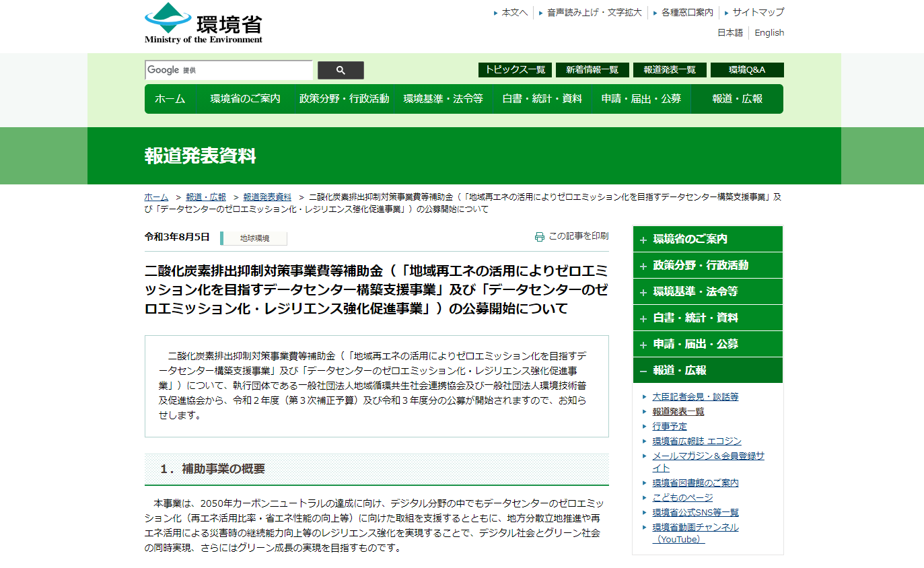Click the 地球環境 category tag

coord(254,238)
